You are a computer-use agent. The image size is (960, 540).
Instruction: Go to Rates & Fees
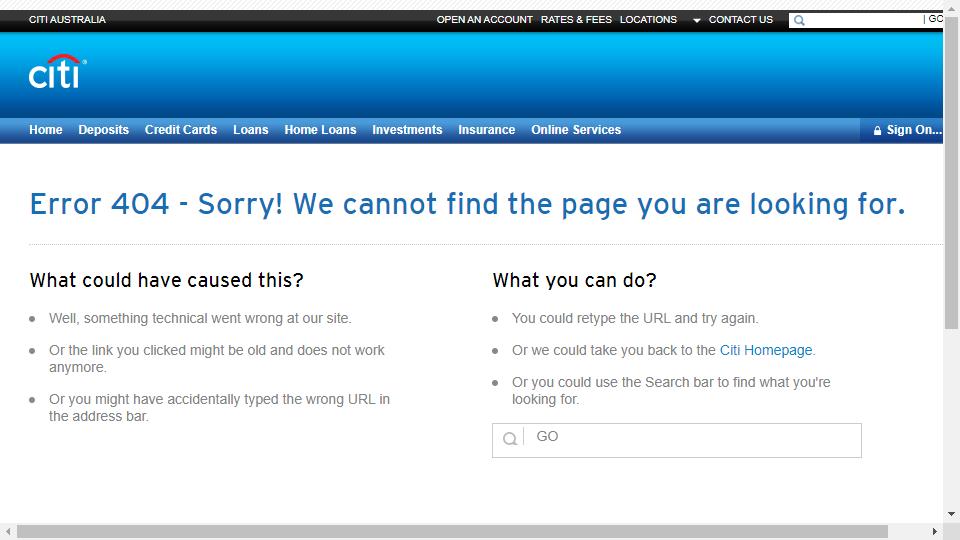(x=576, y=20)
